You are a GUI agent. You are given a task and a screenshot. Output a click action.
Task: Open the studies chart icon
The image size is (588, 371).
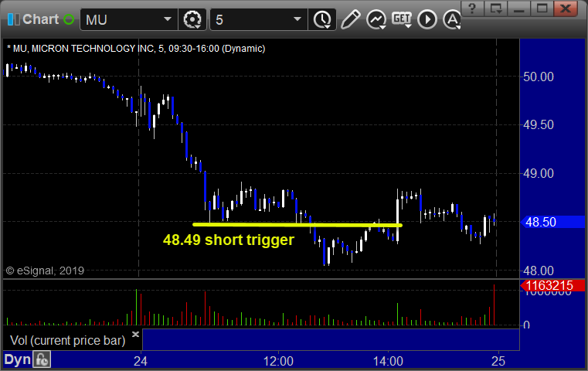coord(376,19)
